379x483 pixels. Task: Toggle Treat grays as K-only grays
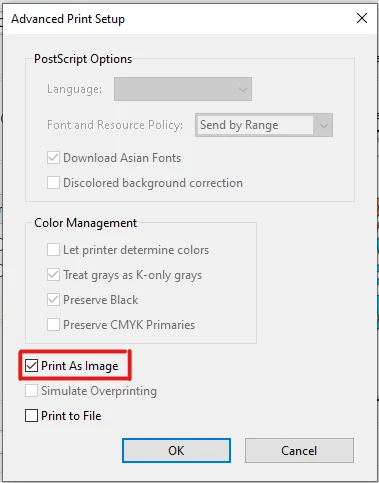53,275
